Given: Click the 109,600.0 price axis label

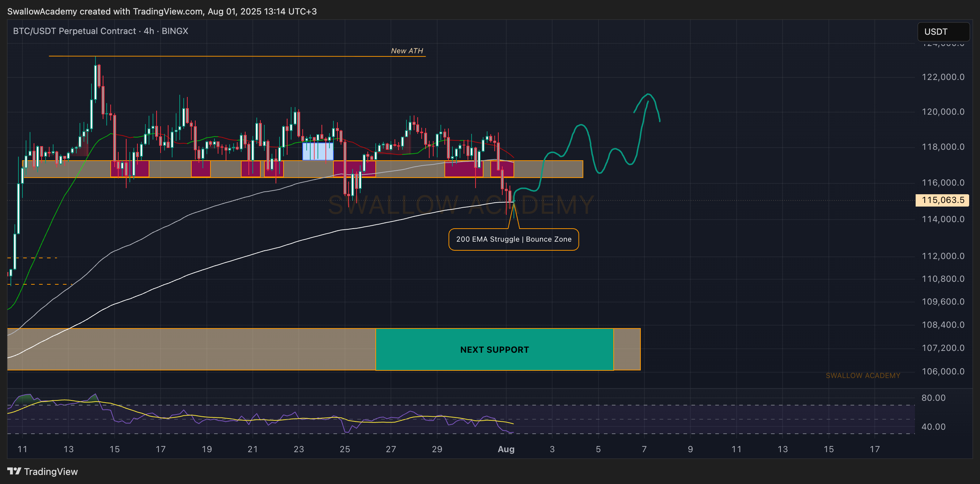Looking at the screenshot, I should [943, 301].
